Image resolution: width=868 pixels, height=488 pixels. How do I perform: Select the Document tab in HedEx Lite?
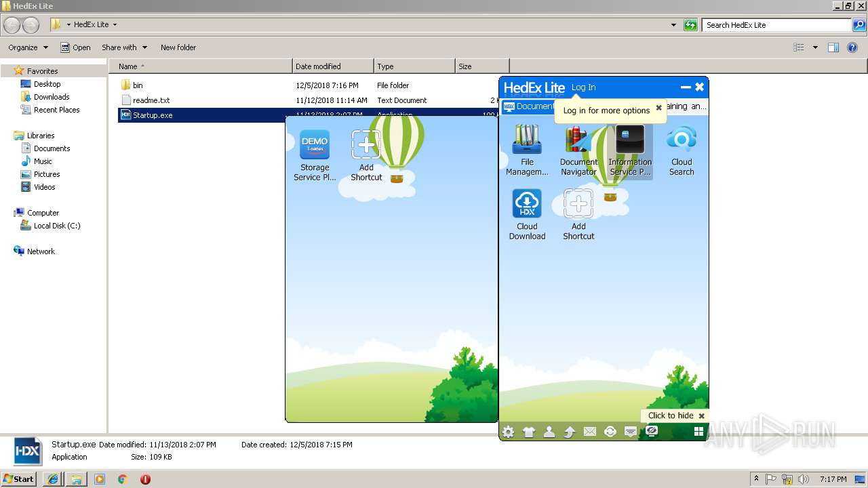click(529, 106)
